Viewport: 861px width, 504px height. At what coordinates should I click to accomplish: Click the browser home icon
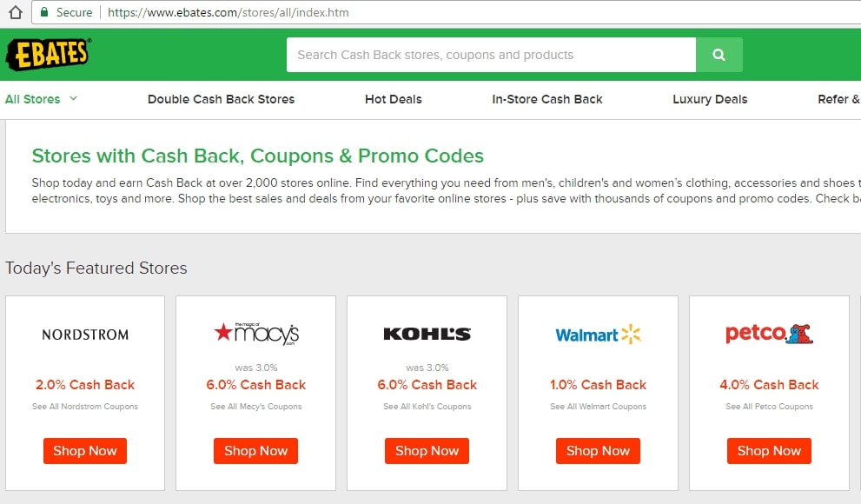(14, 13)
